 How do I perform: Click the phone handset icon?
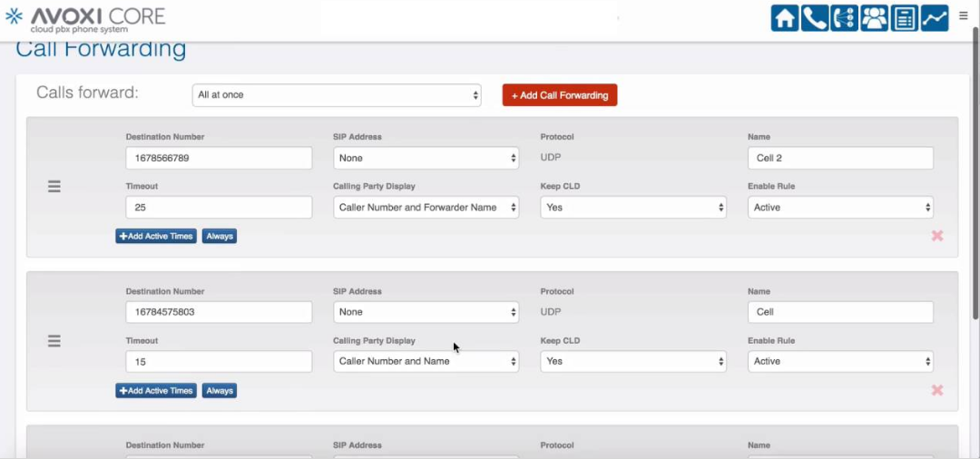814,18
